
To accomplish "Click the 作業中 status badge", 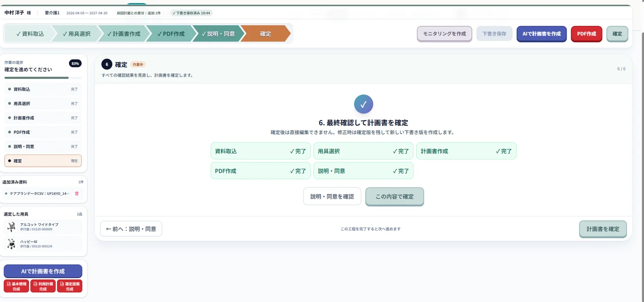I will (x=138, y=64).
